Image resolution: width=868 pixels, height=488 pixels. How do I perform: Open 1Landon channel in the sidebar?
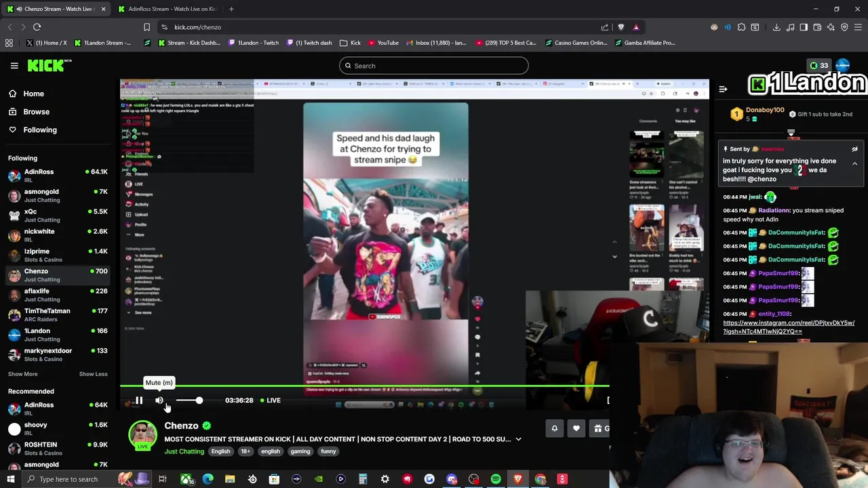tap(57, 335)
